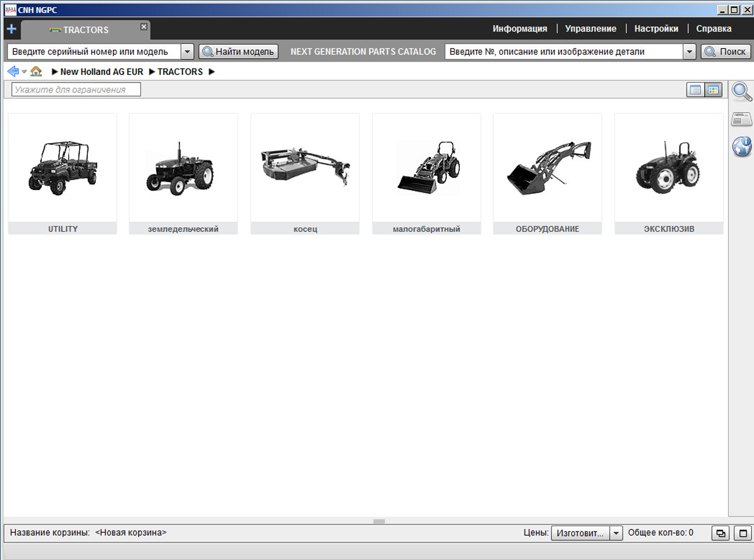The height and width of the screenshot is (560, 754).
Task: Click the Найти модель button
Action: click(x=239, y=52)
